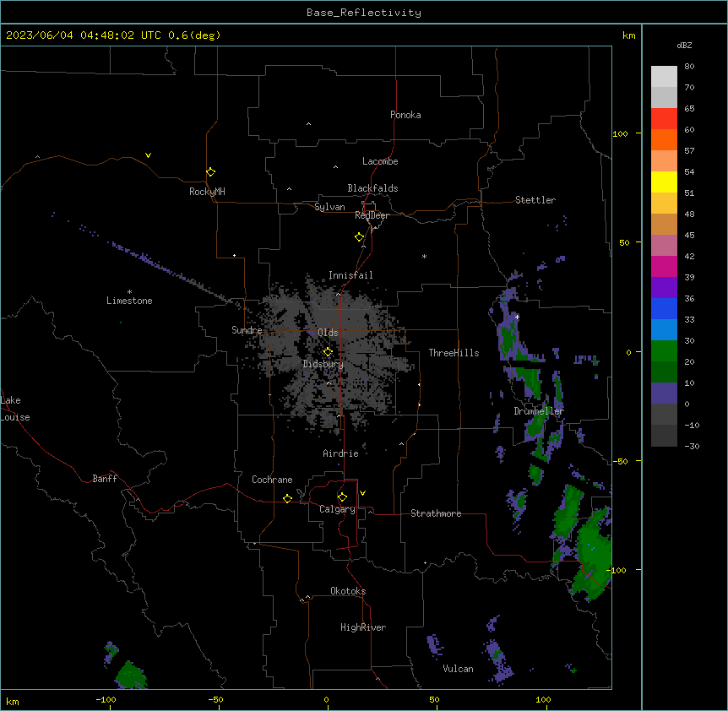Click the slate-purple 10-0 dBZ legend swatch
Screen dimensions: 728x711
click(664, 393)
